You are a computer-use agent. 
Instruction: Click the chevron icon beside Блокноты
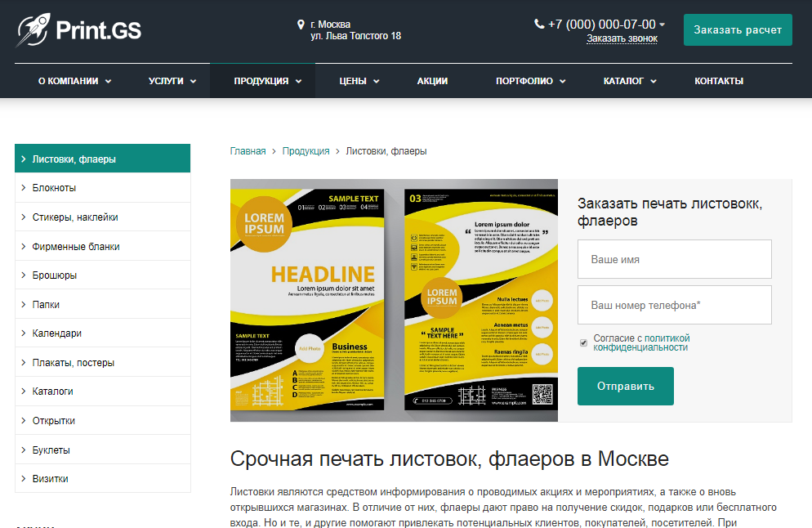[24, 187]
